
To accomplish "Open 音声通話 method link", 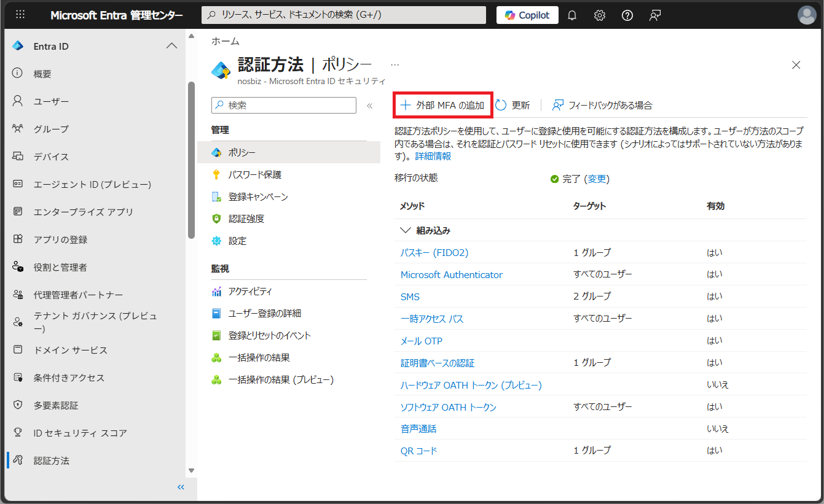I will pyautogui.click(x=418, y=429).
